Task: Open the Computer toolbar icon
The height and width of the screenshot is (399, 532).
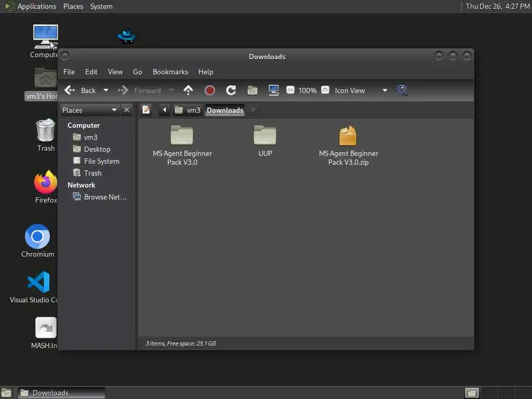Action: [x=273, y=90]
